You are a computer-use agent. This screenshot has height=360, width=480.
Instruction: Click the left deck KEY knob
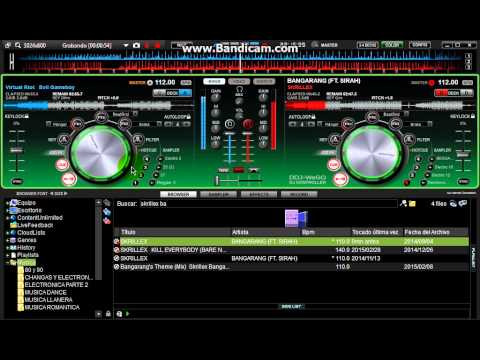[63, 139]
